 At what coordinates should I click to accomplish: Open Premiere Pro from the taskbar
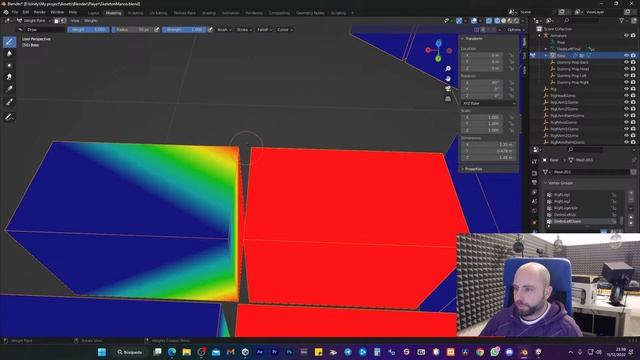coord(274,352)
